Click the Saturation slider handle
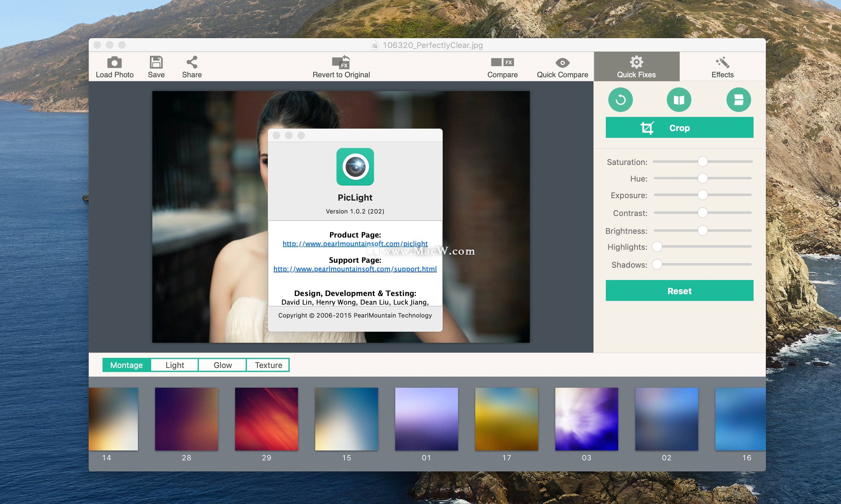841x504 pixels. coord(703,162)
